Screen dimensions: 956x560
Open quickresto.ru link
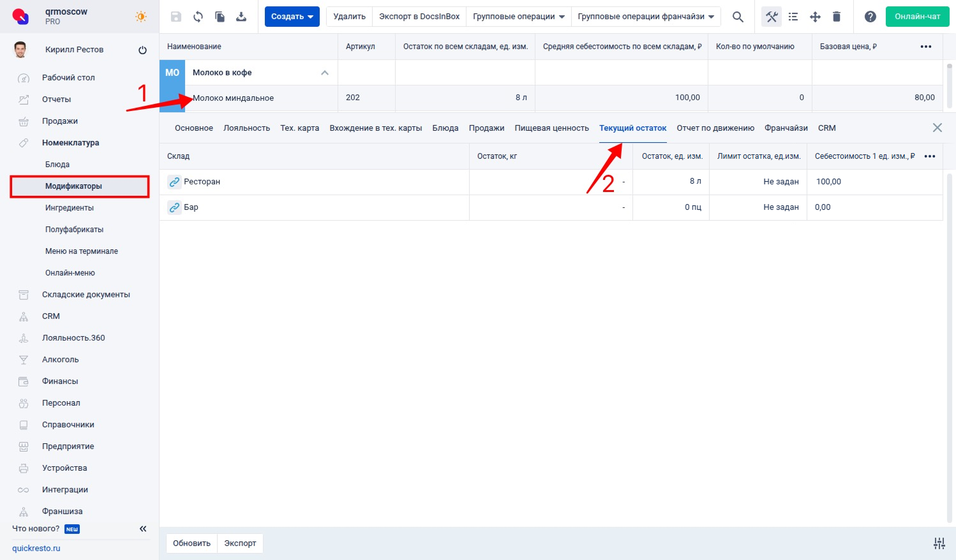[x=36, y=548]
